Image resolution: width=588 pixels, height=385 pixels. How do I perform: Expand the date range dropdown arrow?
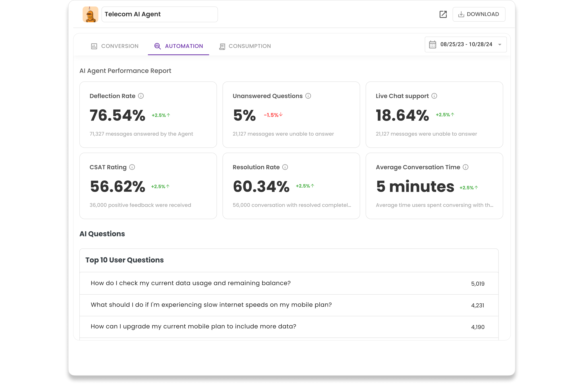click(500, 45)
